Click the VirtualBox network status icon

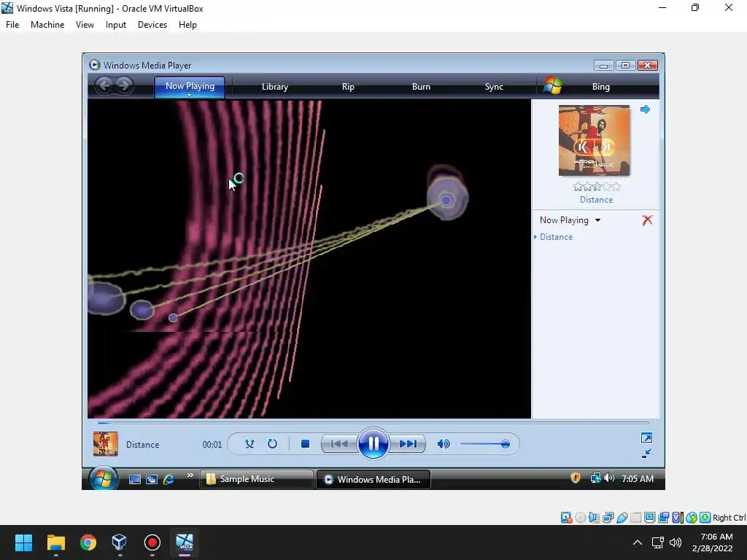608,518
